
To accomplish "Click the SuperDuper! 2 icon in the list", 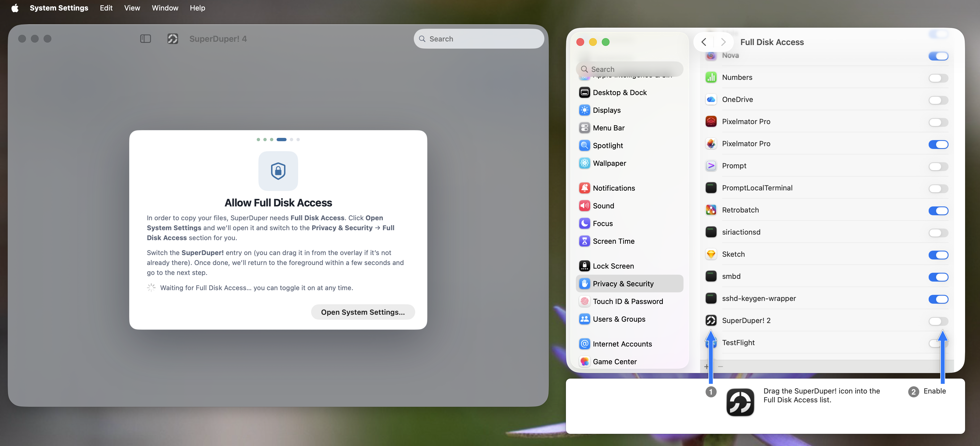I will [711, 320].
